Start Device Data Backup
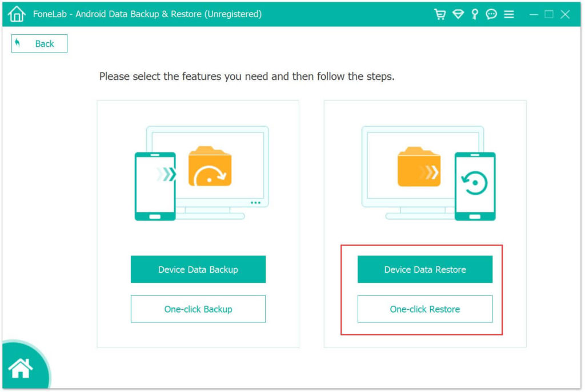The width and height of the screenshot is (585, 392). (x=198, y=269)
